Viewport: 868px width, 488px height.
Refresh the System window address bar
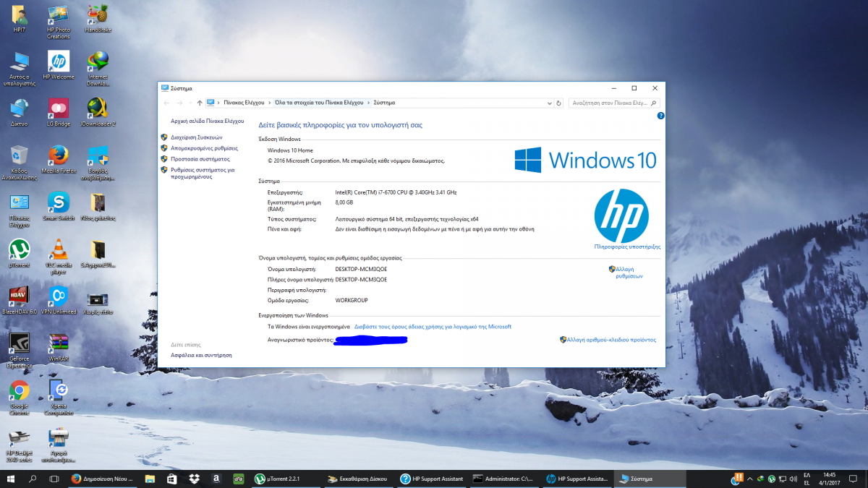pyautogui.click(x=558, y=103)
